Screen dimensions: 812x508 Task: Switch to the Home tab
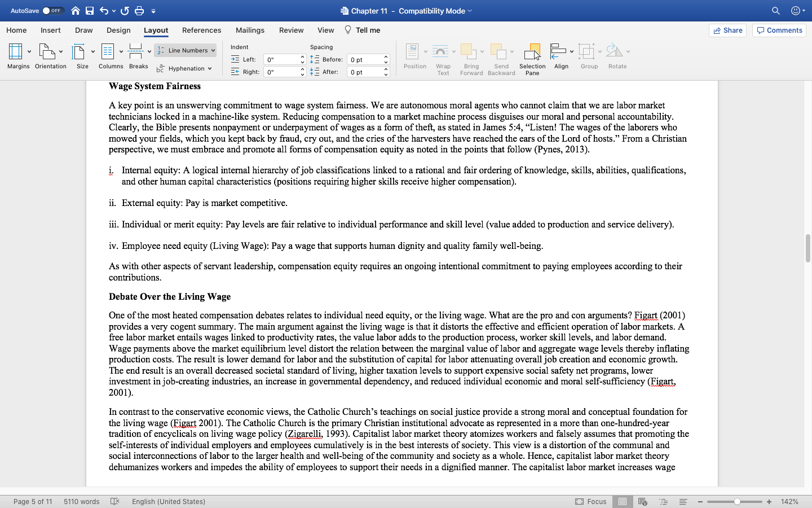pos(16,30)
